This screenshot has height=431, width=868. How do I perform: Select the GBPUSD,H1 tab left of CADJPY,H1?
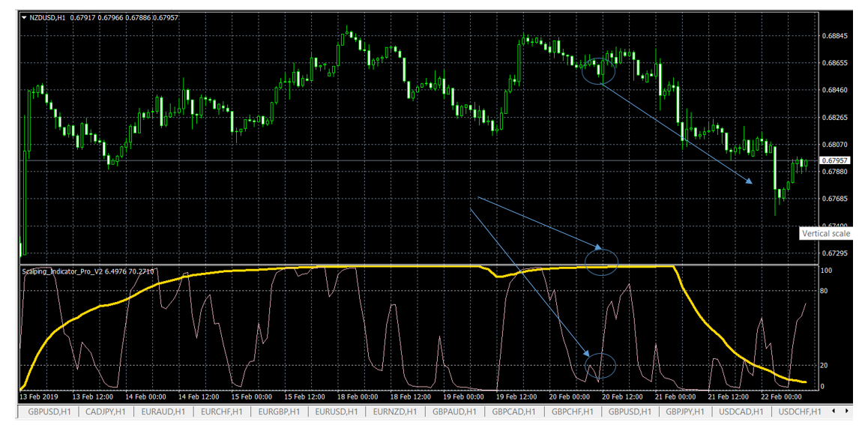49,412
